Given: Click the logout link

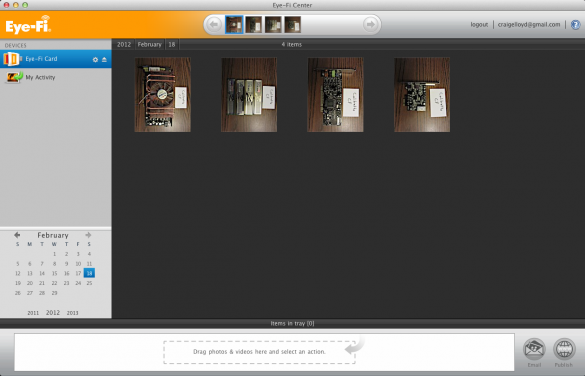Looking at the screenshot, I should [x=479, y=25].
